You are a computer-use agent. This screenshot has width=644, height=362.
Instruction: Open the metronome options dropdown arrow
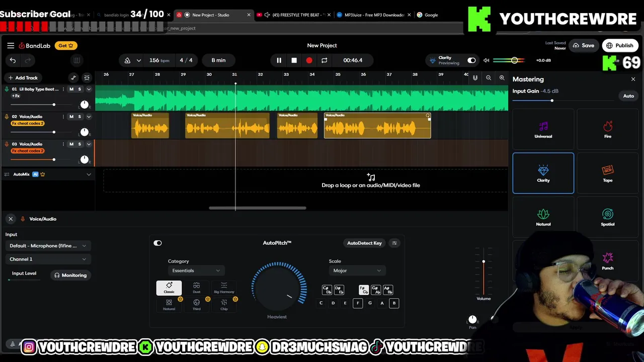[x=138, y=60]
